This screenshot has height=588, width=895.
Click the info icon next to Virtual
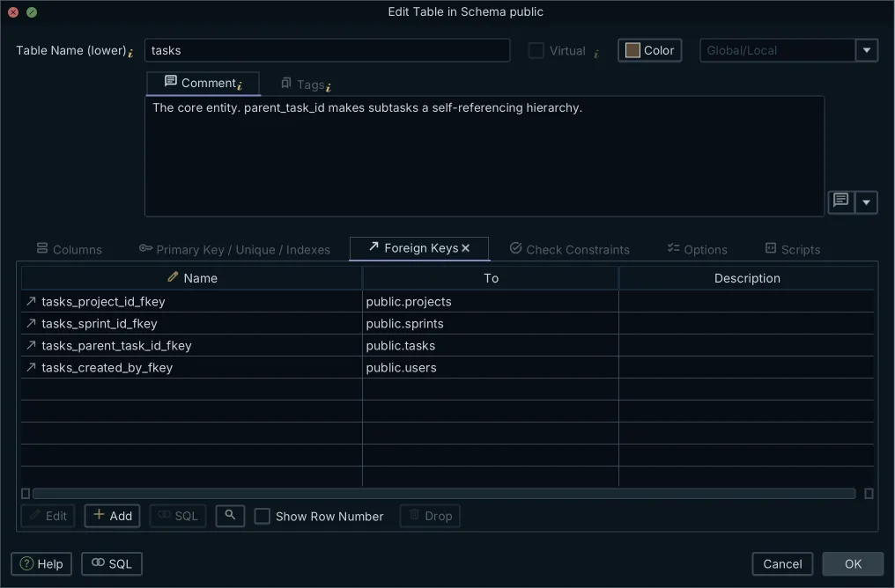[x=595, y=54]
